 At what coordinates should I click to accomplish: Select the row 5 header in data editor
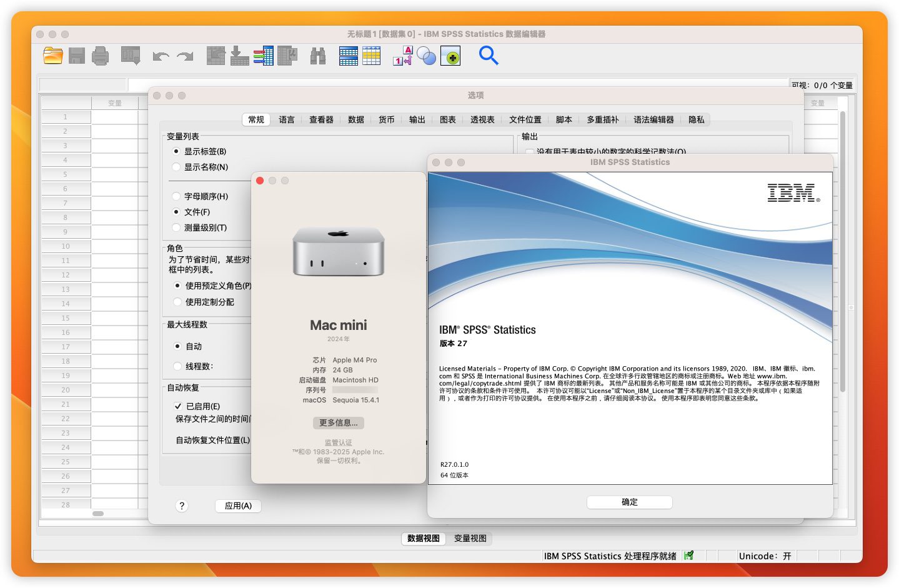click(66, 174)
